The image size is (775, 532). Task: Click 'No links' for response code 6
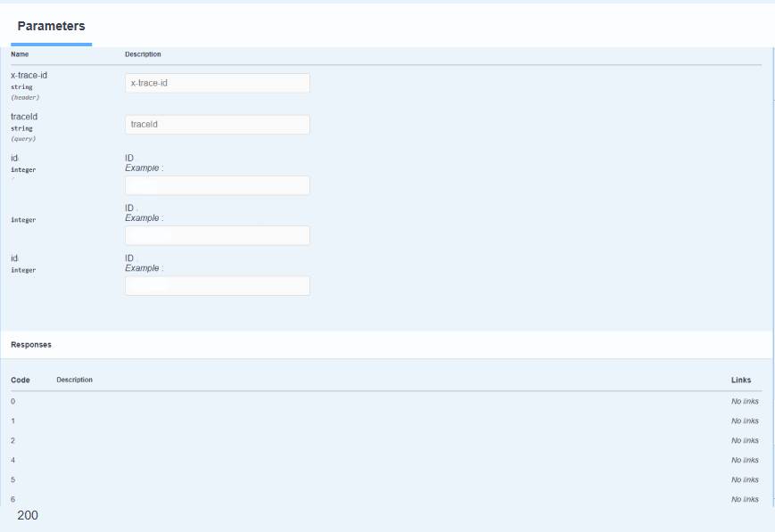(x=745, y=499)
